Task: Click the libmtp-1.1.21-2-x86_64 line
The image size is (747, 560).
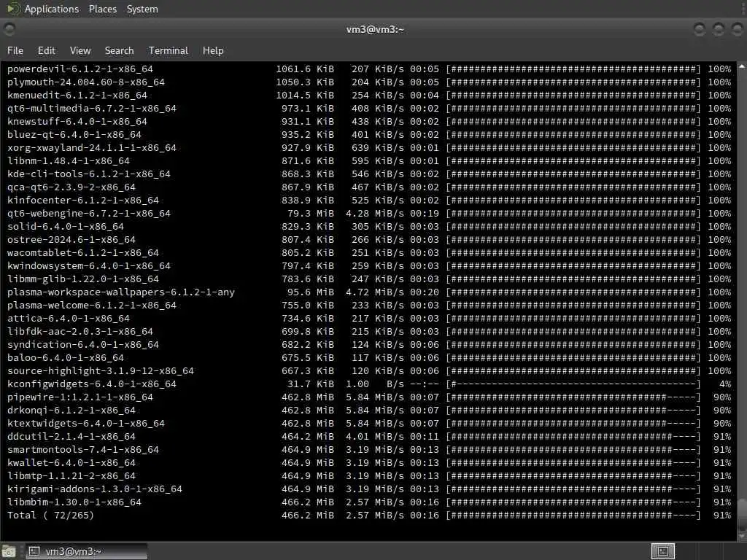Action: (369, 475)
